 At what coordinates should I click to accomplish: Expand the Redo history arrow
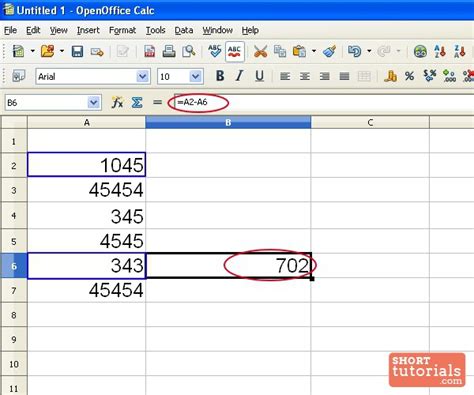pyautogui.click(x=399, y=51)
